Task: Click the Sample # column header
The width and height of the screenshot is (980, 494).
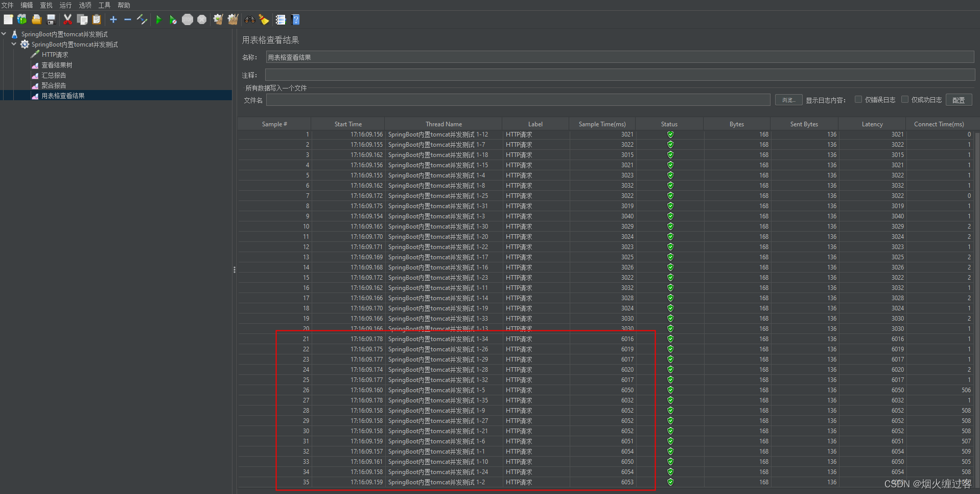Action: (x=274, y=124)
